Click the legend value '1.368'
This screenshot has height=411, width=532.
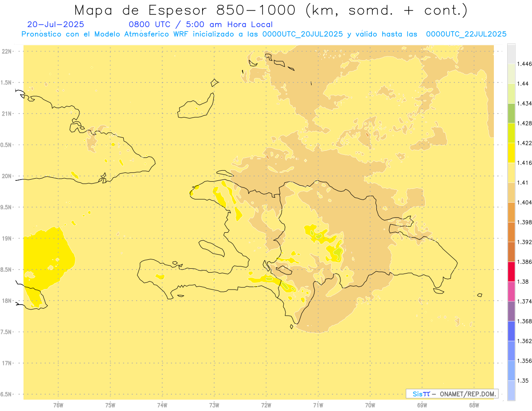tap(524, 321)
